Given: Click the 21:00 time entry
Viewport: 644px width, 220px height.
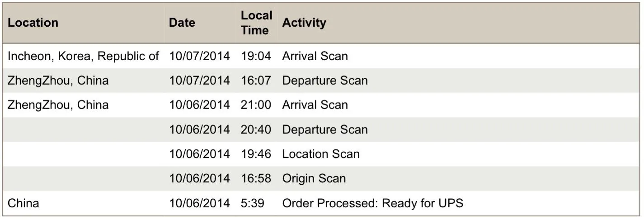Looking at the screenshot, I should tap(256, 105).
